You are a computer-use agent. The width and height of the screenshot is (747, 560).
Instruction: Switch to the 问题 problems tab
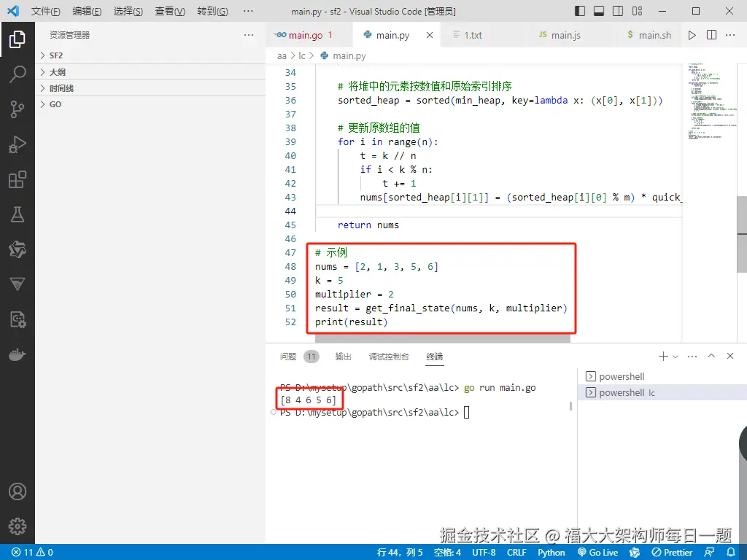pyautogui.click(x=299, y=356)
